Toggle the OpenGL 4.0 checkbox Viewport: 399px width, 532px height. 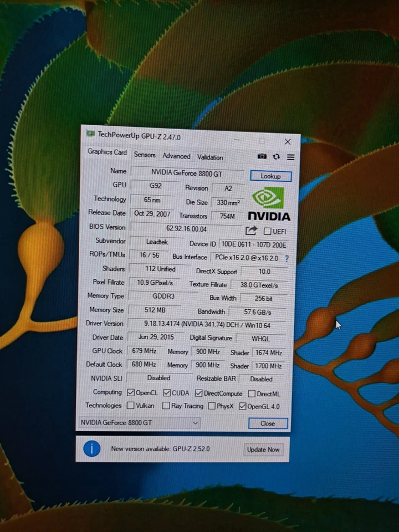[x=242, y=406]
